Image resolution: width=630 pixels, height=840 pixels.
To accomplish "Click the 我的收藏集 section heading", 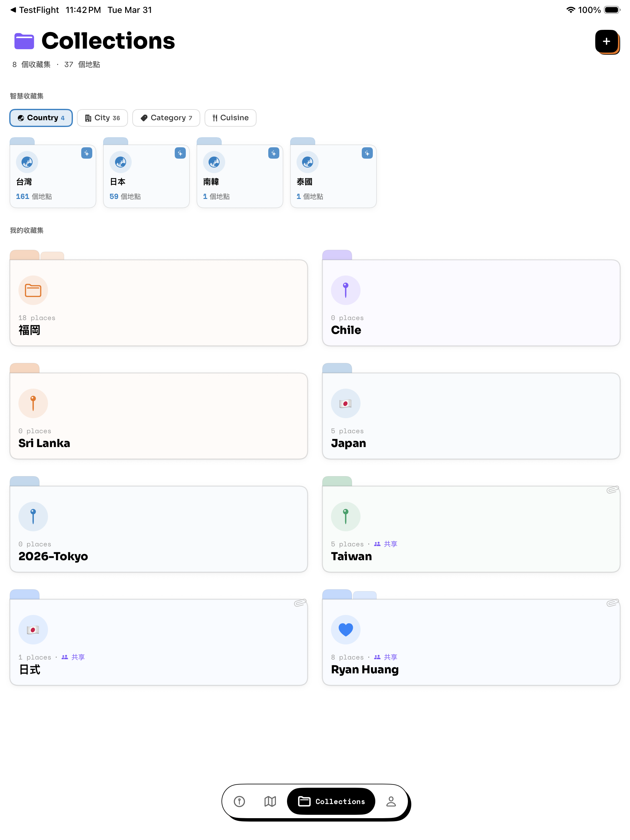I will coord(26,230).
